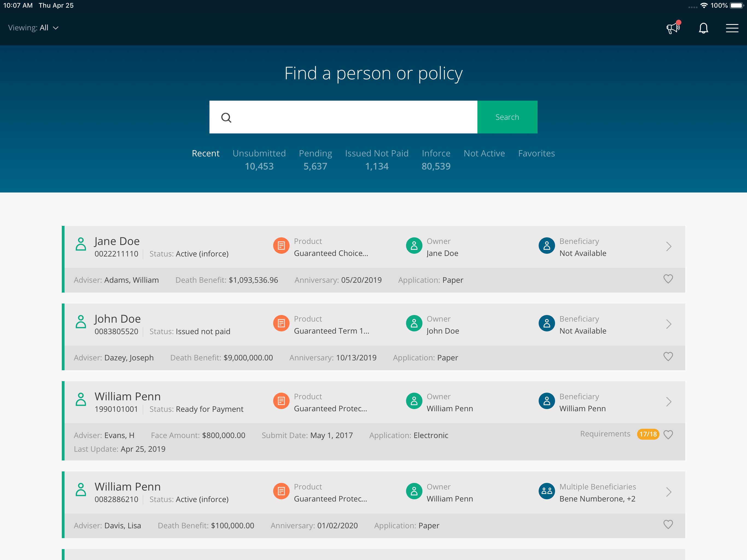Click adviser Davis, Lisa
The height and width of the screenshot is (560, 747).
point(122,526)
